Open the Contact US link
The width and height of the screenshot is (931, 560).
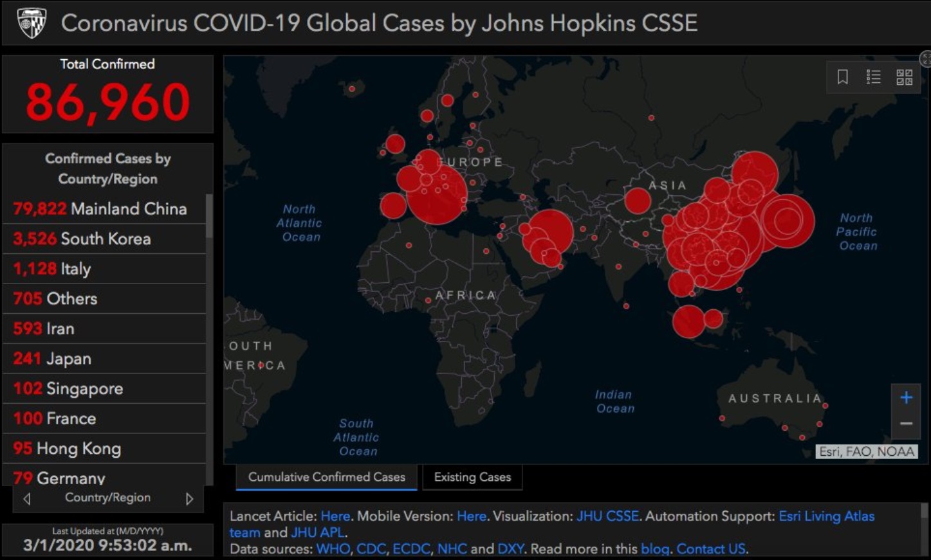[711, 549]
